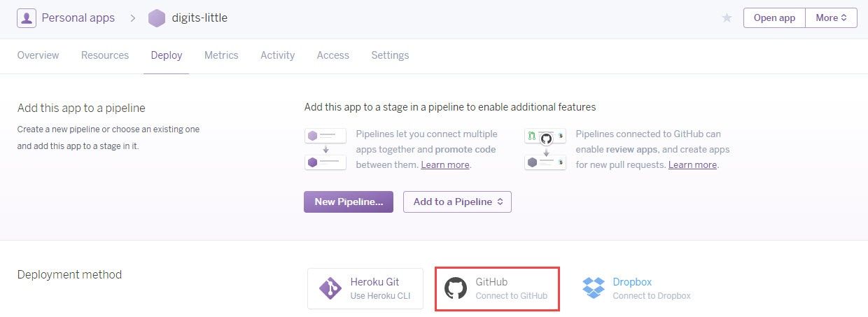The image size is (868, 317).
Task: Open the Resources tab
Action: click(x=105, y=55)
